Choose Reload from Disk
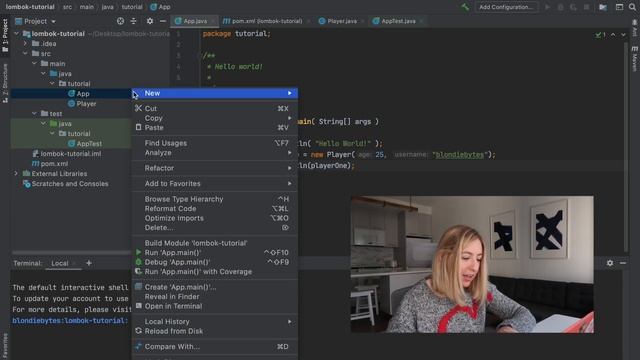 tap(215, 331)
